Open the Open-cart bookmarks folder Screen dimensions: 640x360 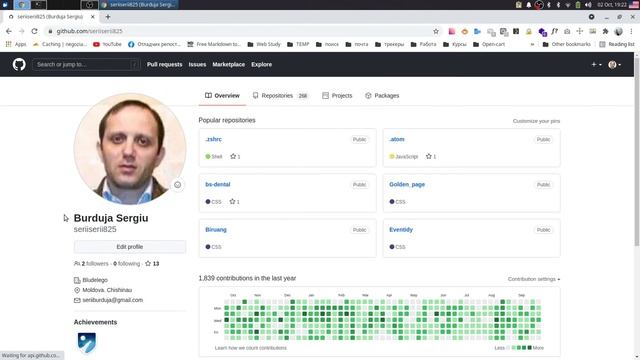click(x=489, y=44)
